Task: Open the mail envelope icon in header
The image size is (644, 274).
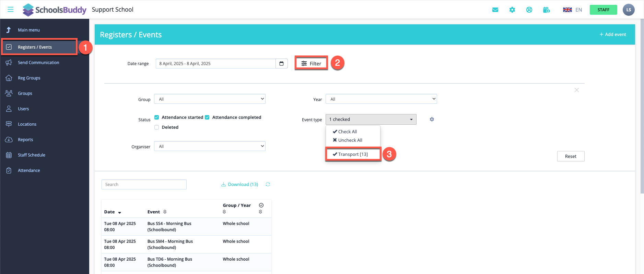Action: pyautogui.click(x=495, y=10)
